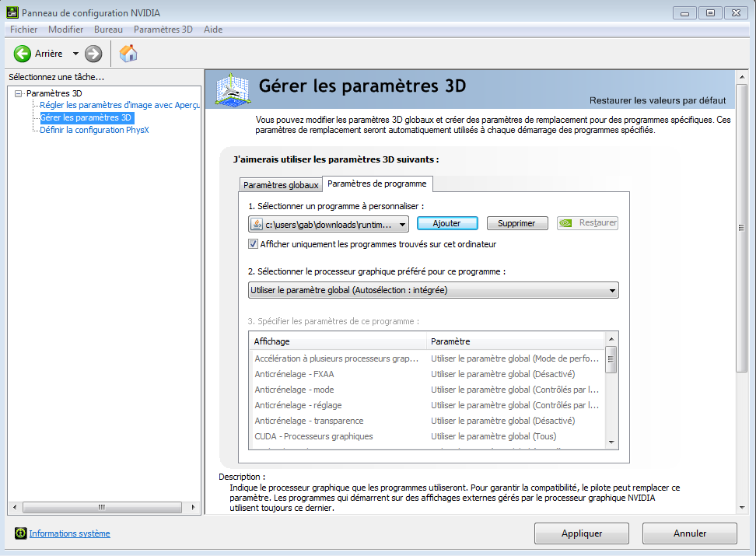Click settings list scroll down arrow
Image resolution: width=756 pixels, height=556 pixels.
tap(611, 442)
